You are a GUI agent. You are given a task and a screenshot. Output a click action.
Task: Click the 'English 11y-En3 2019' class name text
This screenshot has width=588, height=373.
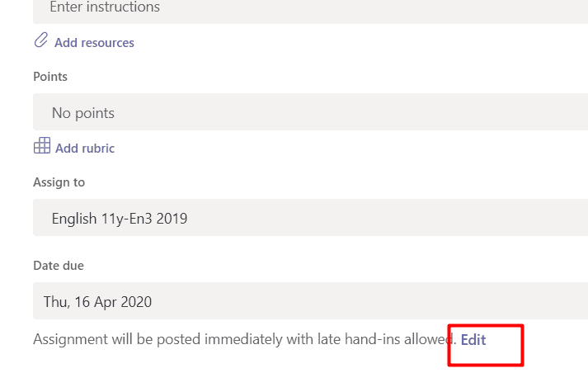click(120, 219)
